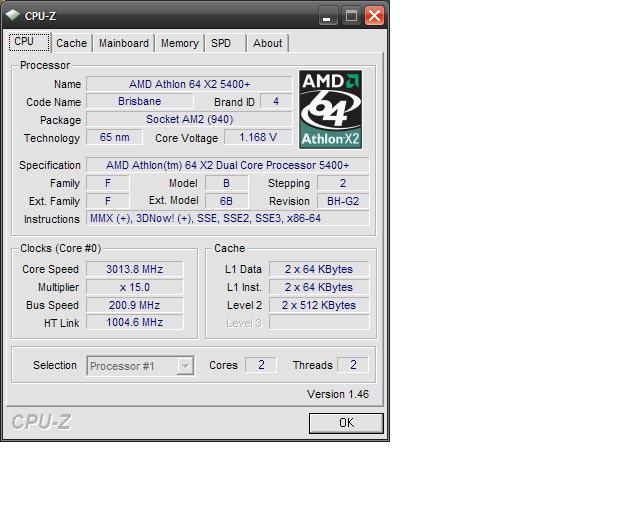Open the Mainboard tab
The image size is (640, 512).
[124, 43]
